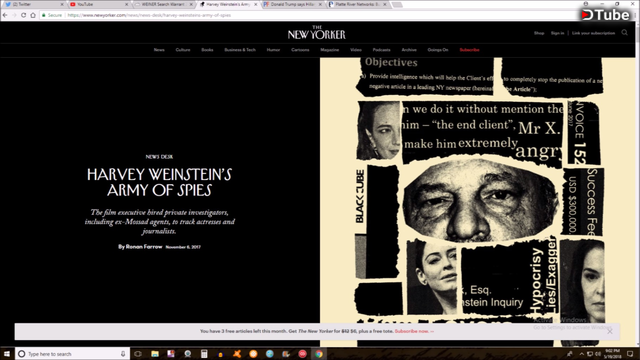Close the YouTube tab

[127, 4]
